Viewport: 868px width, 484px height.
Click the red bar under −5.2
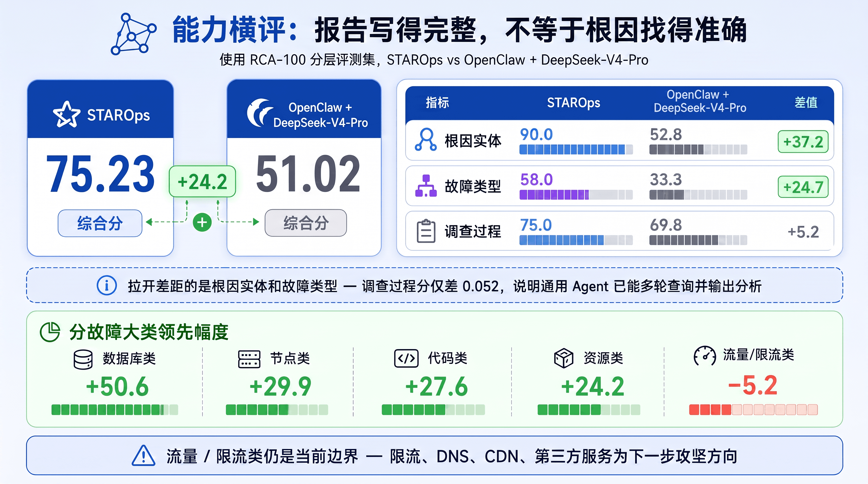point(754,410)
